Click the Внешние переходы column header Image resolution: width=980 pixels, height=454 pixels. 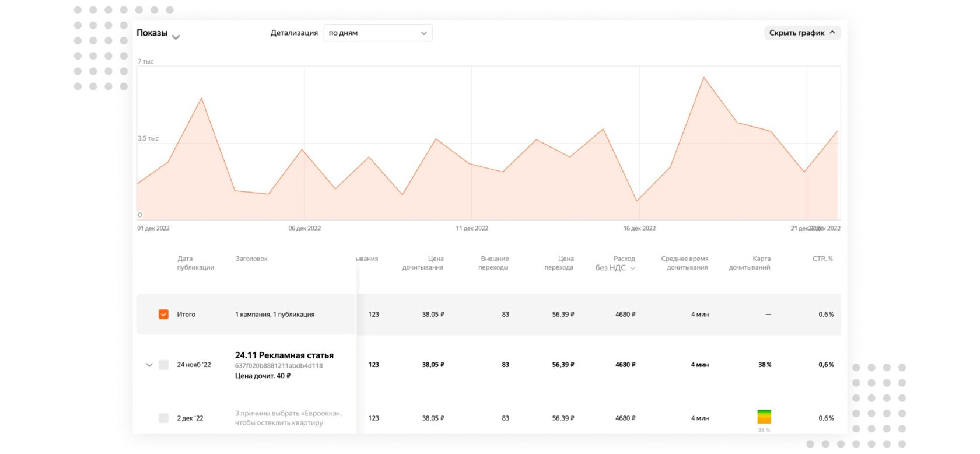coord(494,263)
